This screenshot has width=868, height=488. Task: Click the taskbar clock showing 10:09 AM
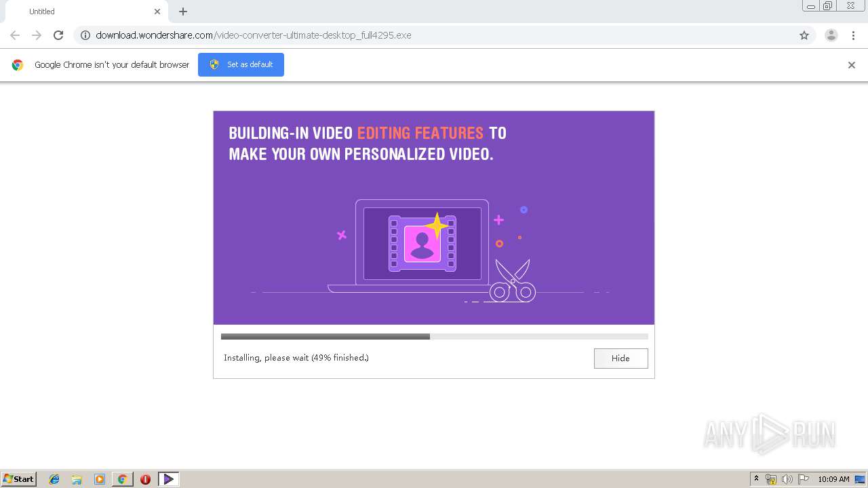[x=833, y=479]
